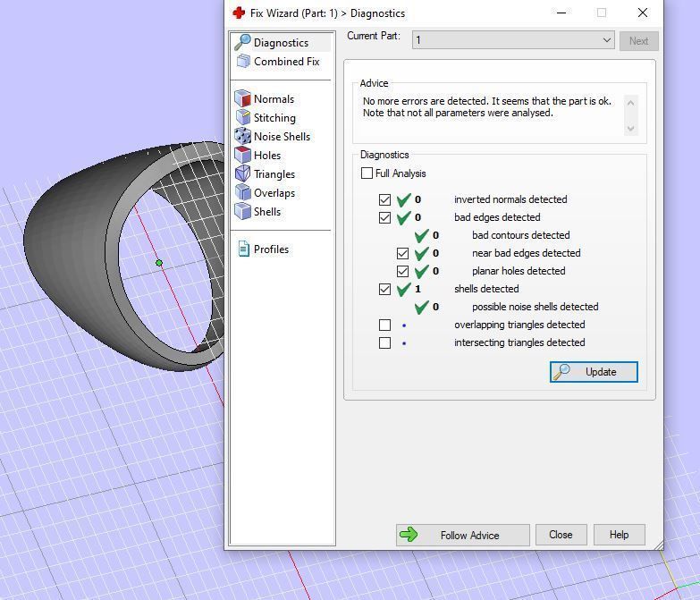Uncheck bad edges detection checkbox
Viewport: 700px width, 600px height.
coord(384,217)
